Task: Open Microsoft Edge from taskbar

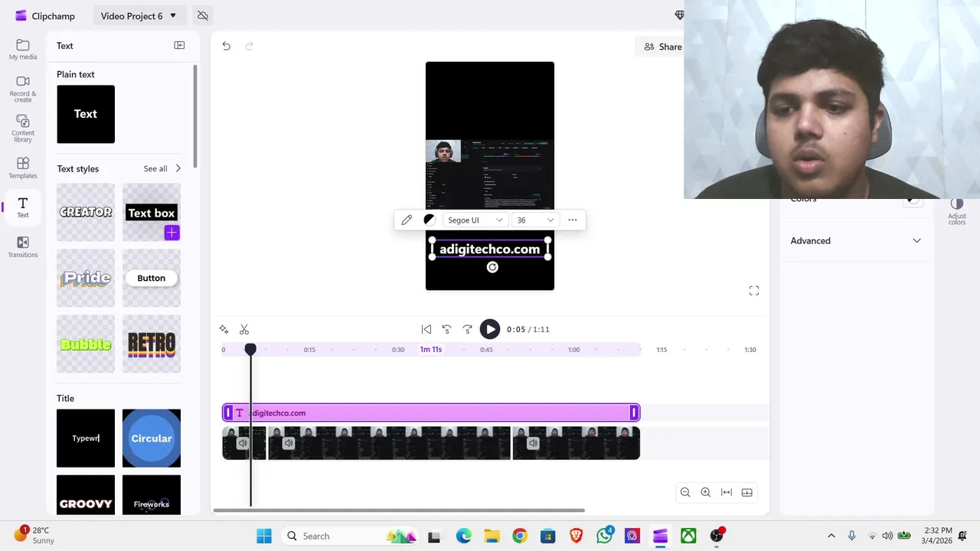Action: pos(464,536)
